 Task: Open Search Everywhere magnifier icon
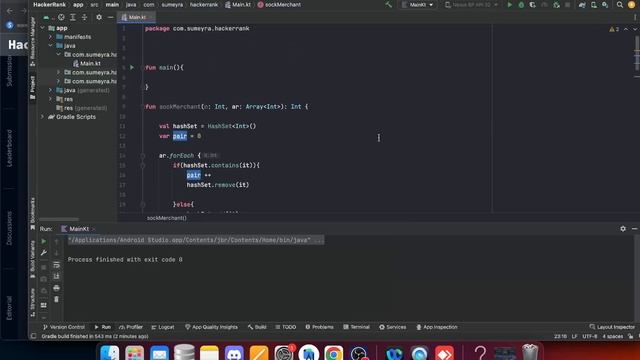pyautogui.click(x=620, y=5)
